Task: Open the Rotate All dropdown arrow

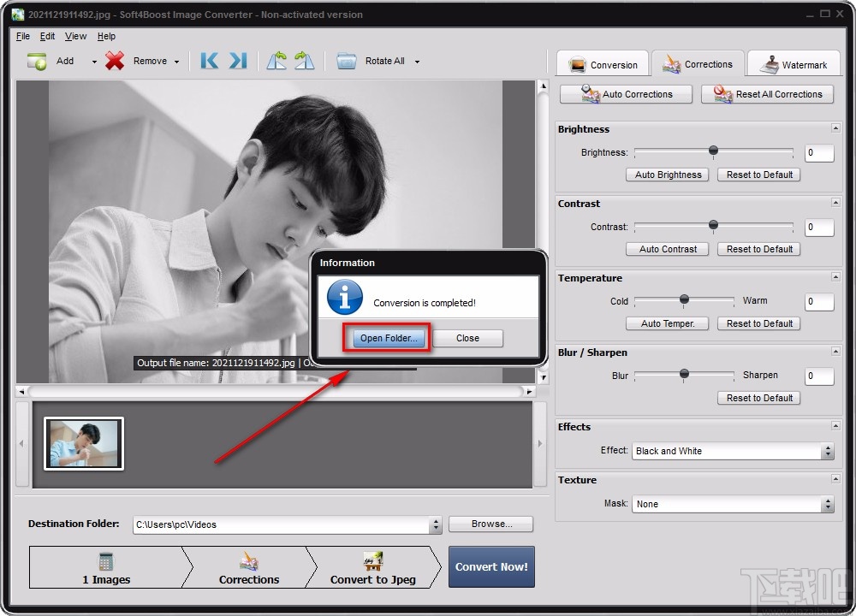Action: click(x=417, y=61)
